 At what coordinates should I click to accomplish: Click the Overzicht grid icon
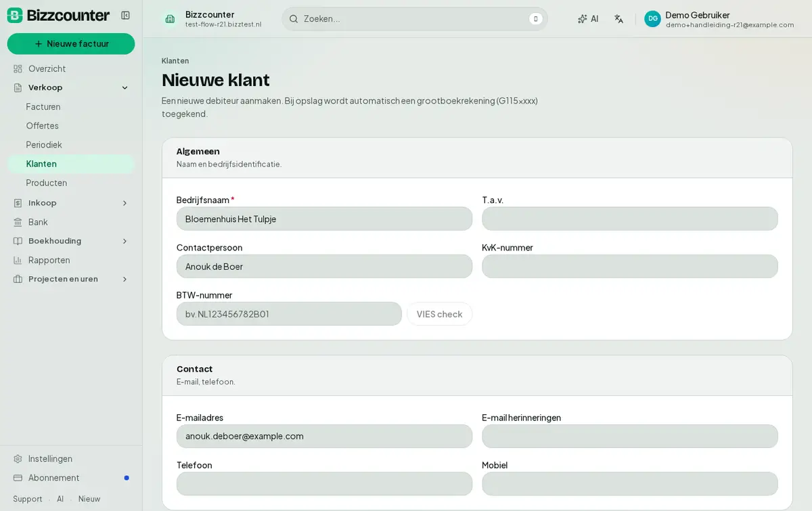[18, 68]
